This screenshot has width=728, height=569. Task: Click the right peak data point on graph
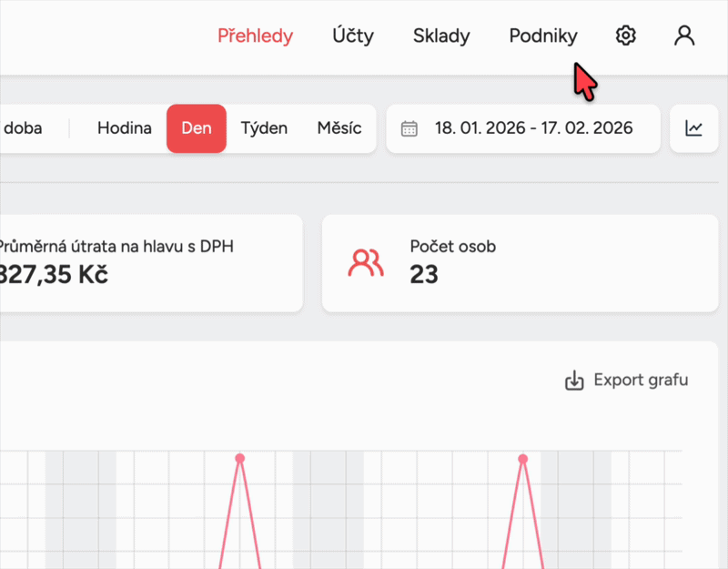tap(522, 459)
